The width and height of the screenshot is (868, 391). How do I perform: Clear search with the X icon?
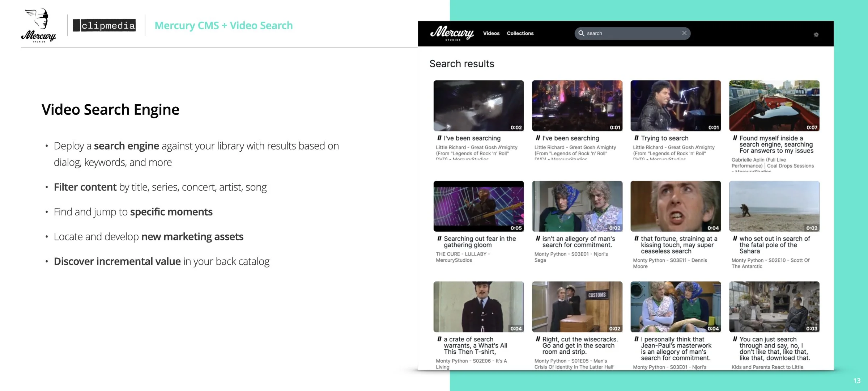point(684,33)
